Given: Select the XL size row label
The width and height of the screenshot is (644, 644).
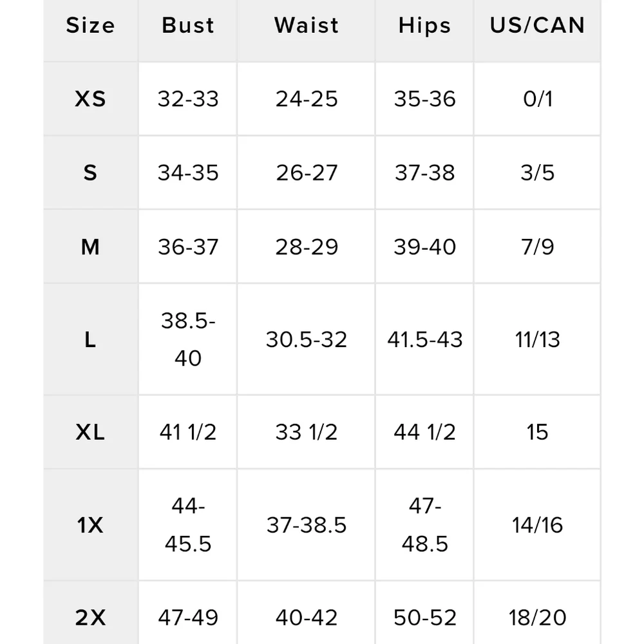Looking at the screenshot, I should point(90,432).
